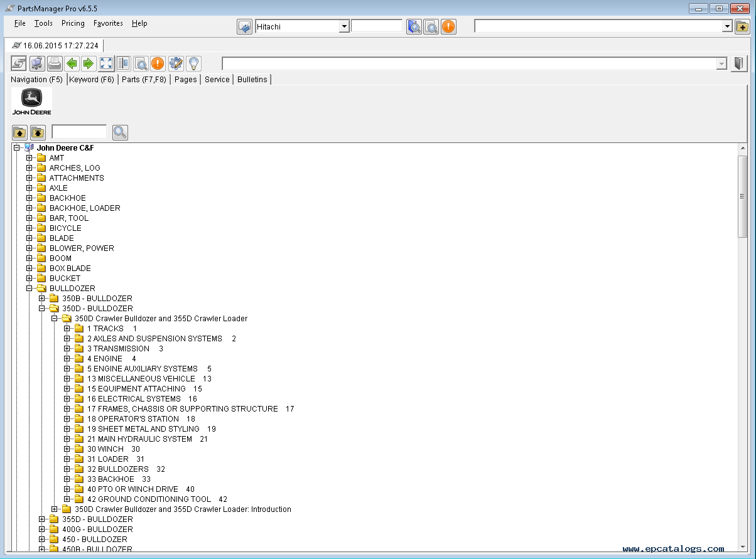Expand the 4 ENGINE section
Image resolution: width=756 pixels, height=559 pixels.
[x=67, y=359]
